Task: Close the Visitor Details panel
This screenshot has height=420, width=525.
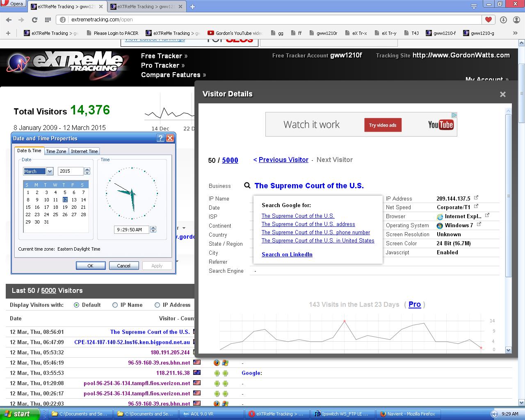Action: pos(503,94)
